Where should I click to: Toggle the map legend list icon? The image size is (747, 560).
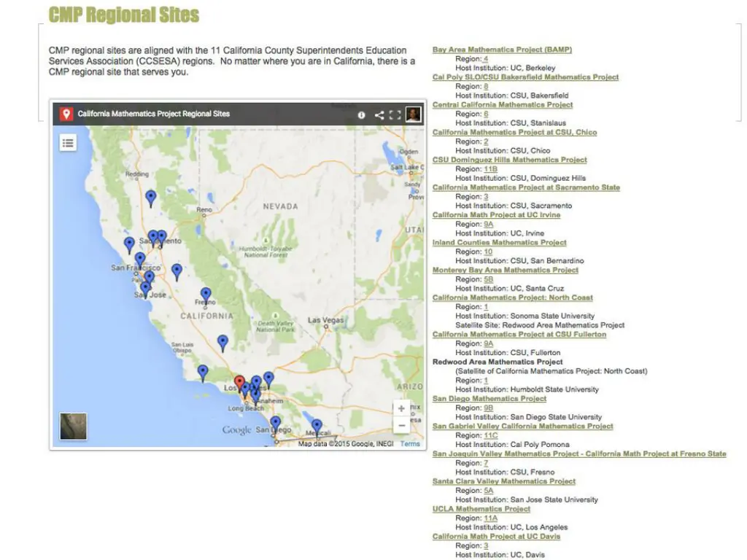(x=68, y=142)
